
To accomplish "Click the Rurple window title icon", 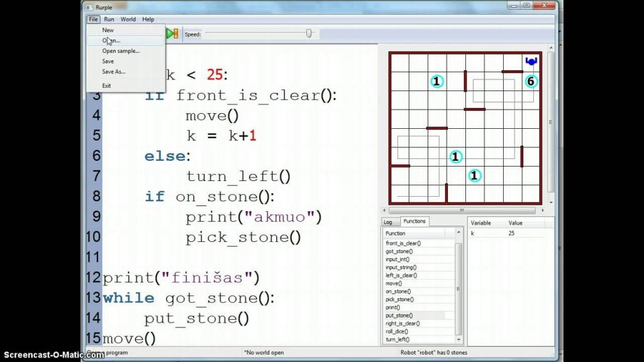I will 89,8.
